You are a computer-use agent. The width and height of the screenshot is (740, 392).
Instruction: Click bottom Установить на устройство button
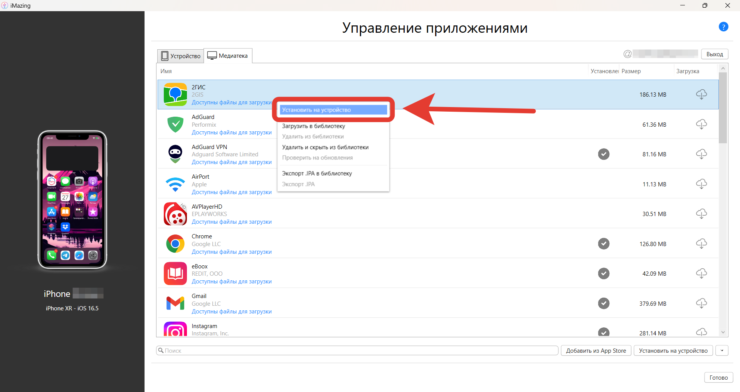[x=673, y=350]
